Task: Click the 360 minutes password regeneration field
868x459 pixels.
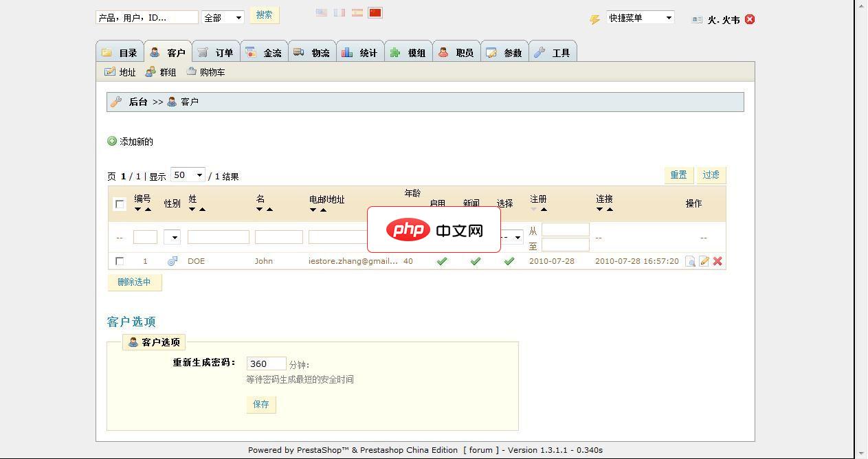Action: click(x=266, y=363)
